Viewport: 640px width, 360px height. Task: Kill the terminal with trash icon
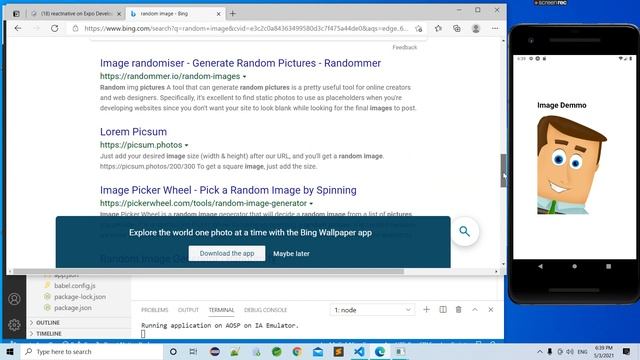(459, 310)
